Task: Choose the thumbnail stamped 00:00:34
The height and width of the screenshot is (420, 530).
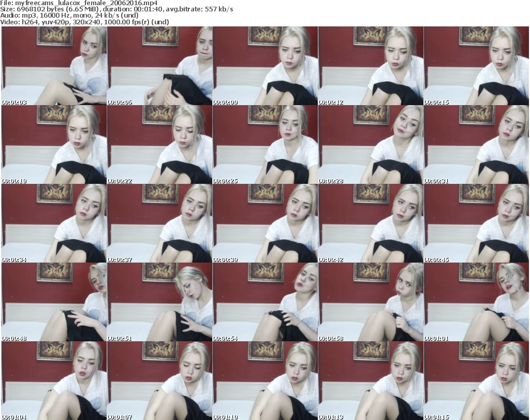Action: [x=54, y=224]
